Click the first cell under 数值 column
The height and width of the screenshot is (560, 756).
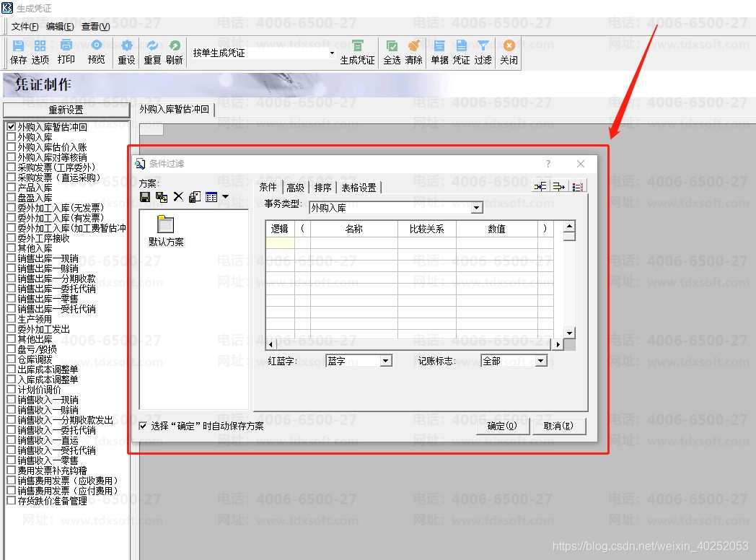[496, 242]
